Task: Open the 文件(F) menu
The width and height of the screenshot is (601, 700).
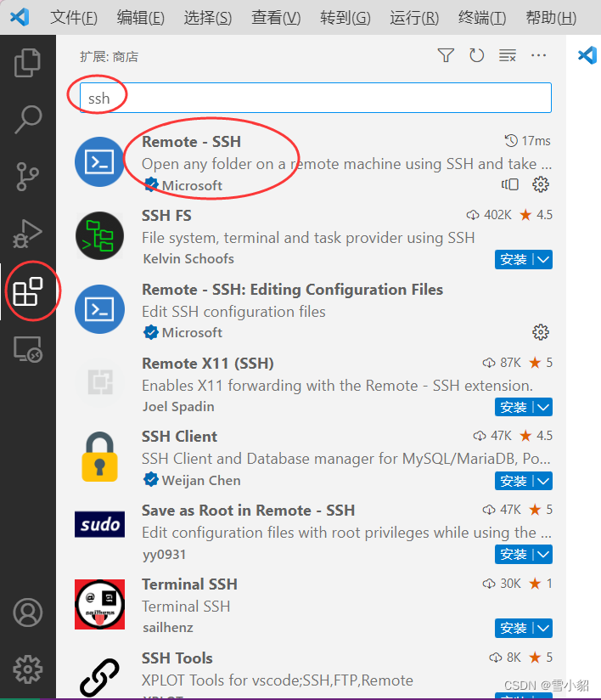Action: click(74, 18)
